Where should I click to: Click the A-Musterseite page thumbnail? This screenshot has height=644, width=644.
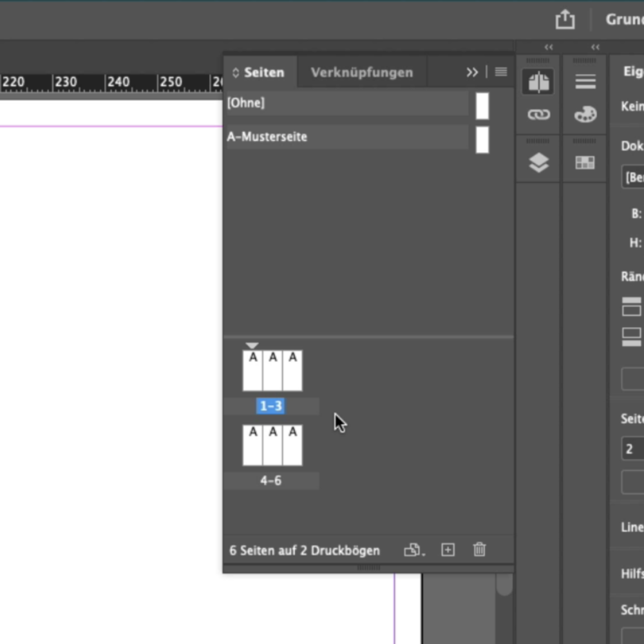[x=482, y=140]
